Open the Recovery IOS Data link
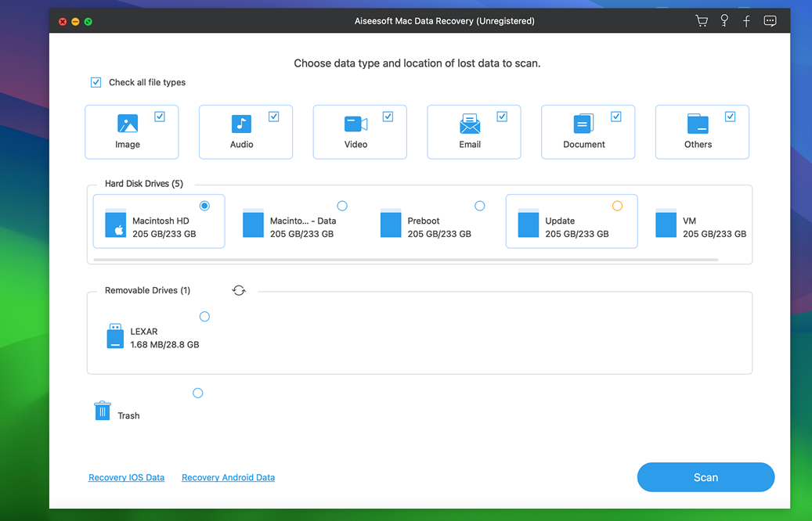This screenshot has width=812, height=521. coord(126,477)
